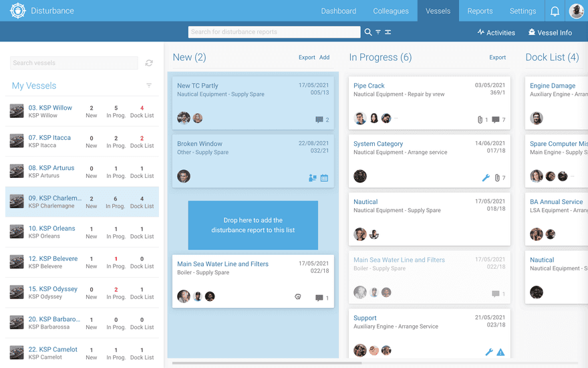
Task: Click the notification bell icon
Action: (555, 11)
